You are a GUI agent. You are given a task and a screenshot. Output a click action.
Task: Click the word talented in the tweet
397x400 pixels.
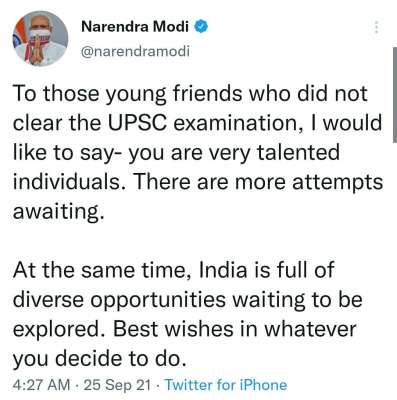click(x=297, y=152)
